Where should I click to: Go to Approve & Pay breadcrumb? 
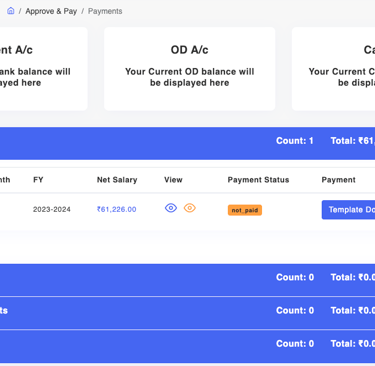[51, 11]
